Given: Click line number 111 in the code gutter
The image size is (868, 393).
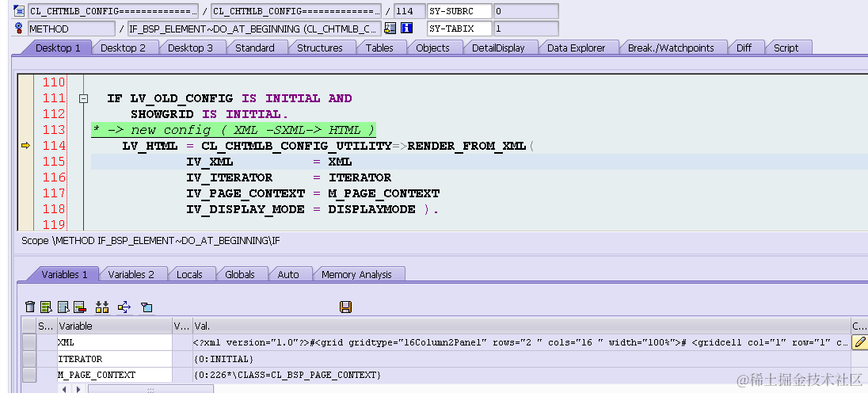Looking at the screenshot, I should (x=54, y=98).
